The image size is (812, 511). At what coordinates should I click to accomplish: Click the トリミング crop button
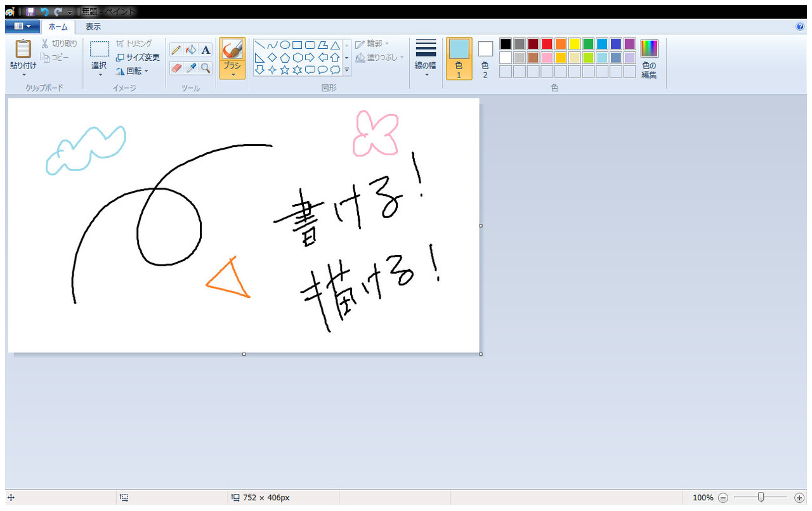coord(134,44)
